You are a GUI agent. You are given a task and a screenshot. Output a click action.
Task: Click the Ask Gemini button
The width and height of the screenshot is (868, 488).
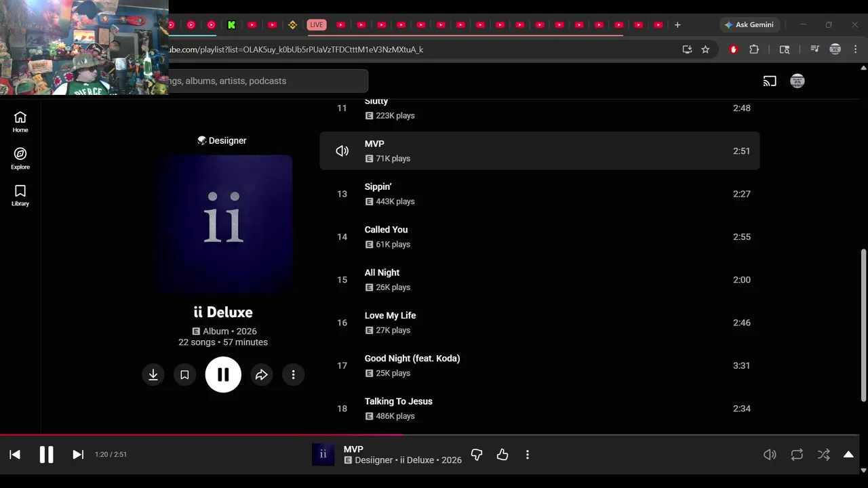tap(749, 25)
